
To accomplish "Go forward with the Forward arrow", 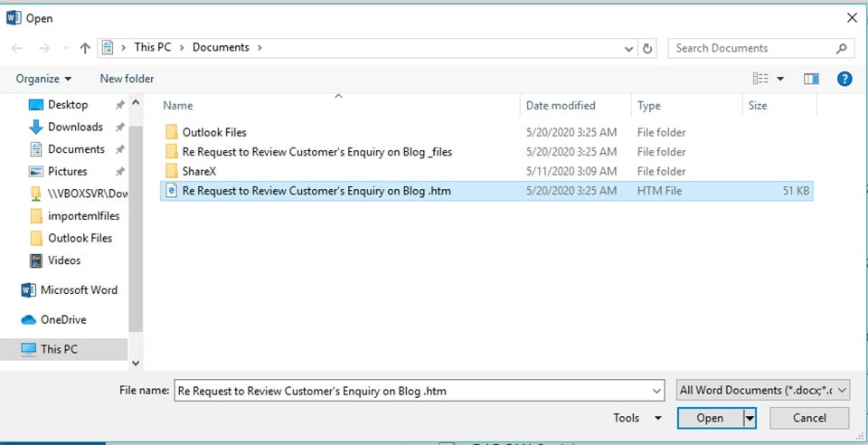I will click(44, 48).
